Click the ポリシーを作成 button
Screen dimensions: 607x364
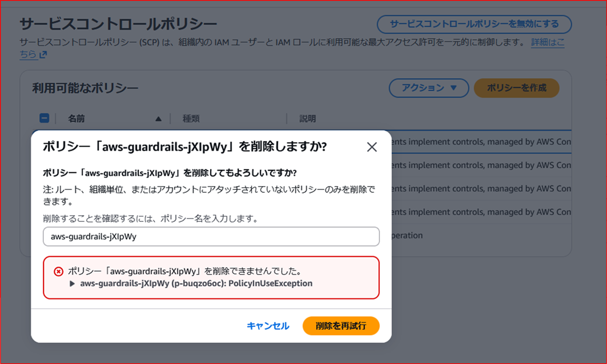[516, 88]
